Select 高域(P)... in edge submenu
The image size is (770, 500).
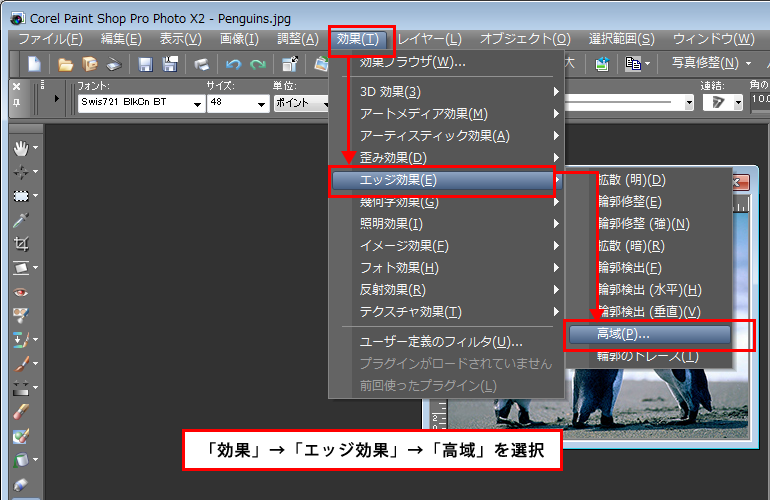pos(650,334)
